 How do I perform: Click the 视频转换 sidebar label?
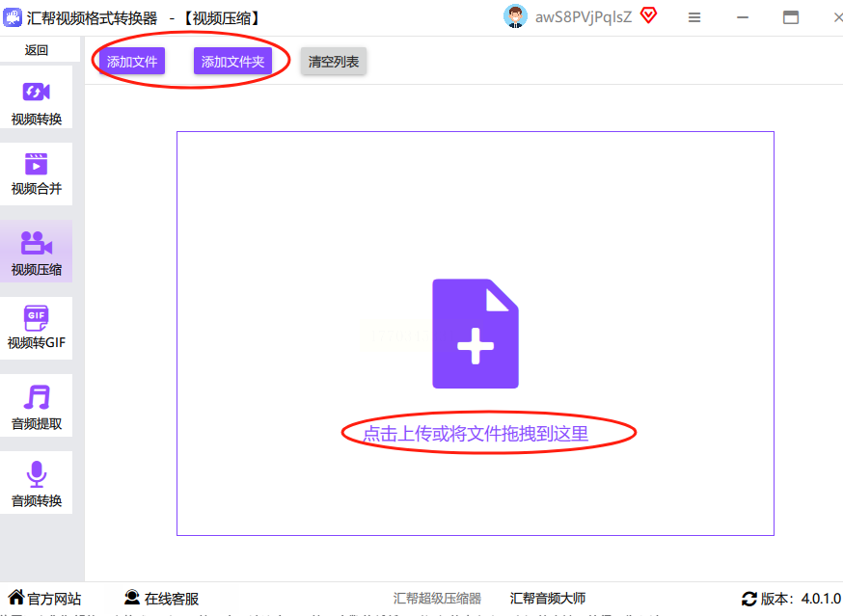pyautogui.click(x=37, y=119)
